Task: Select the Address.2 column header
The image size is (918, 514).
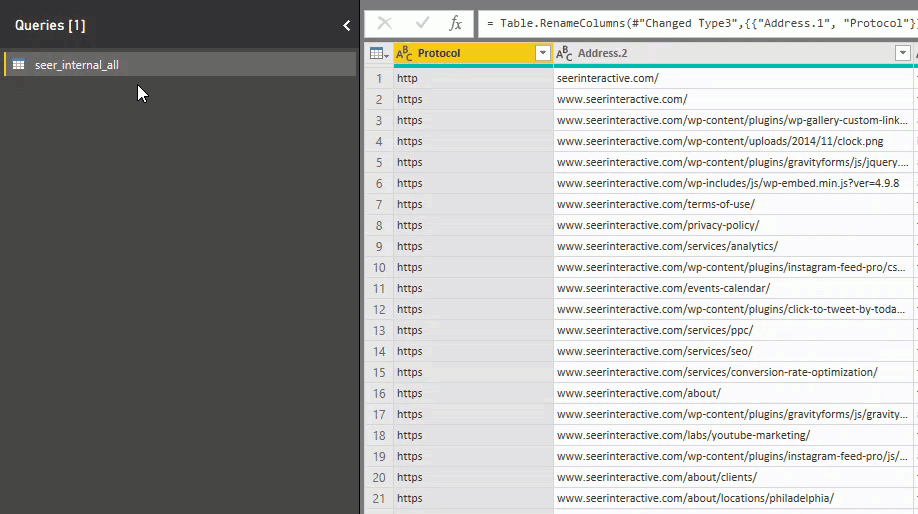Action: click(720, 53)
